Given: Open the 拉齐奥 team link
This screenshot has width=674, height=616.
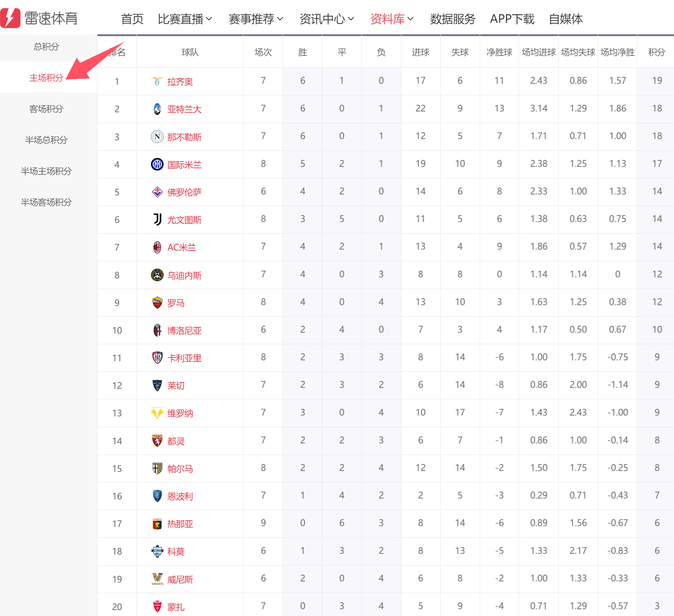Looking at the screenshot, I should [x=180, y=82].
